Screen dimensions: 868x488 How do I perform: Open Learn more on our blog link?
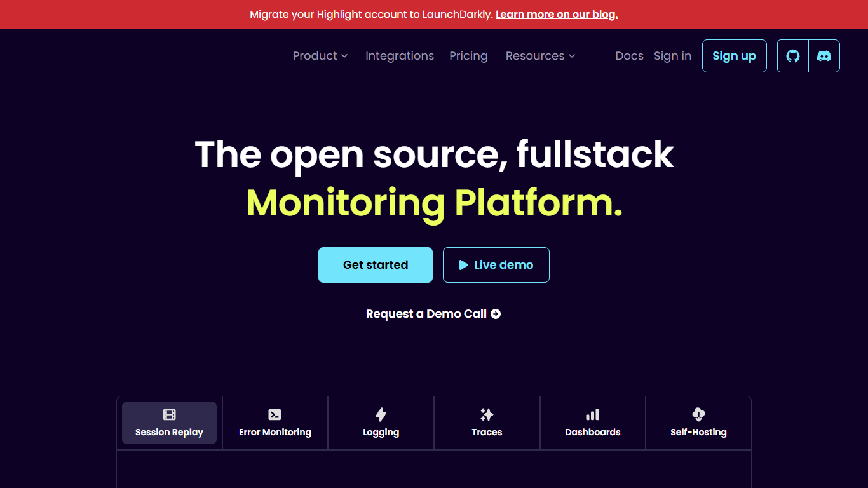(557, 15)
